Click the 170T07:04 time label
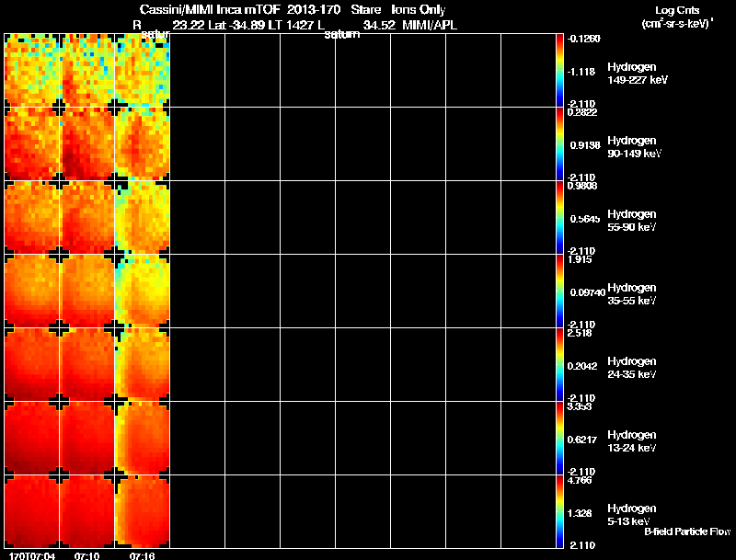Screen dimensions: 736x560 point(31,555)
